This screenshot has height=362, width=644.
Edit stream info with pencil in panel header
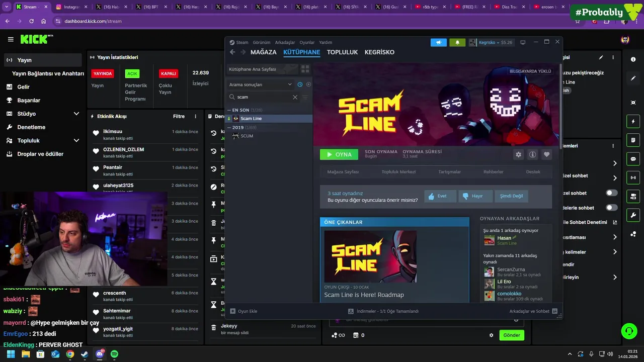click(601, 57)
